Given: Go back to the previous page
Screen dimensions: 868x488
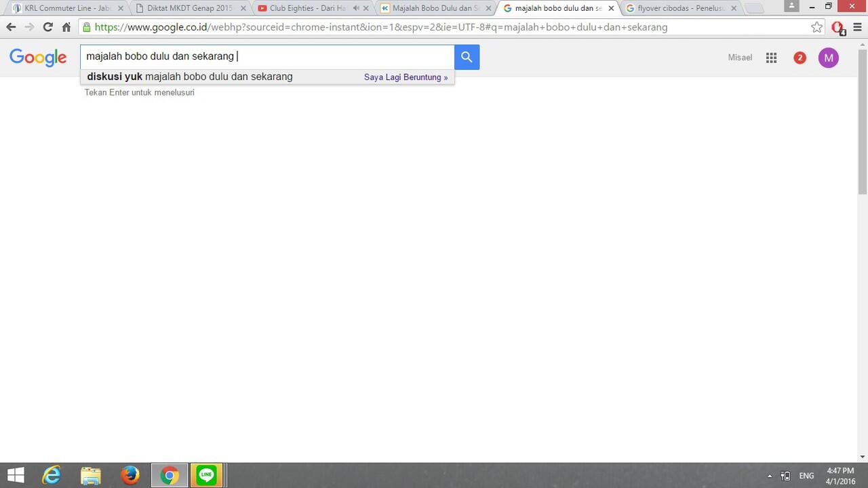Looking at the screenshot, I should click(x=11, y=27).
